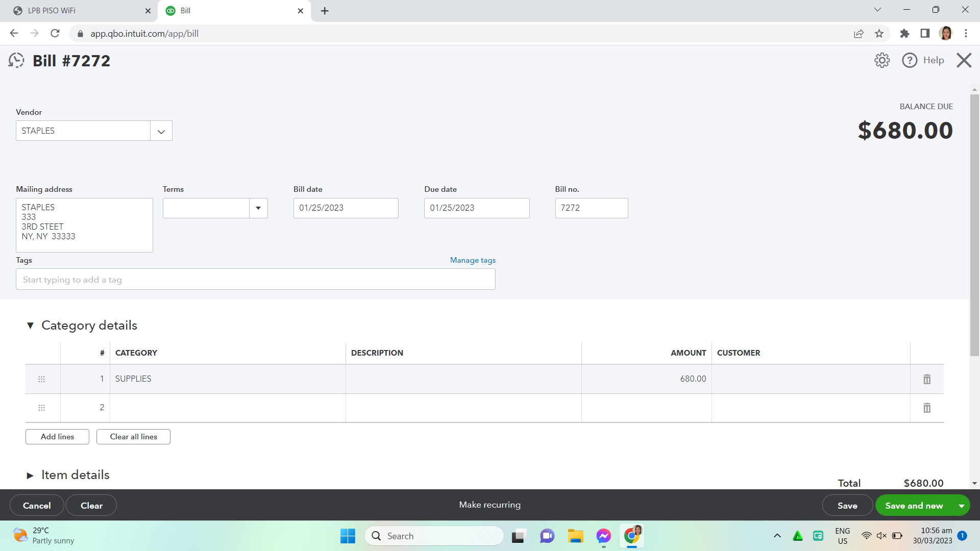Screen dimensions: 980x551
Task: Delete the SUPPLIES line with trash icon
Action: (x=927, y=379)
